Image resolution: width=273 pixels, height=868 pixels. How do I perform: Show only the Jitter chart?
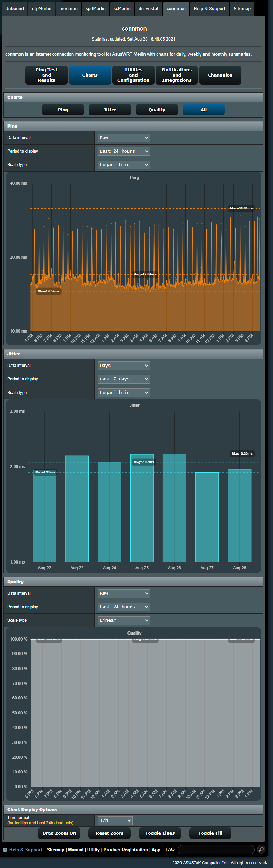(x=110, y=110)
